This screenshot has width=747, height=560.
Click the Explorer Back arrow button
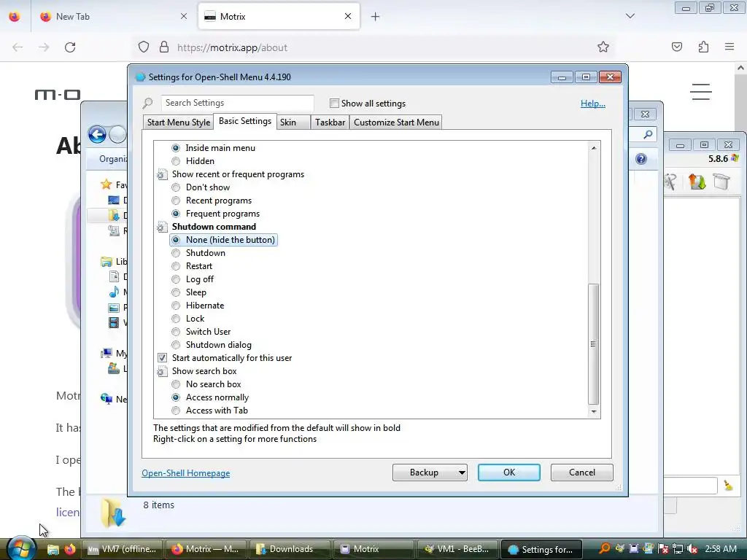(x=97, y=135)
